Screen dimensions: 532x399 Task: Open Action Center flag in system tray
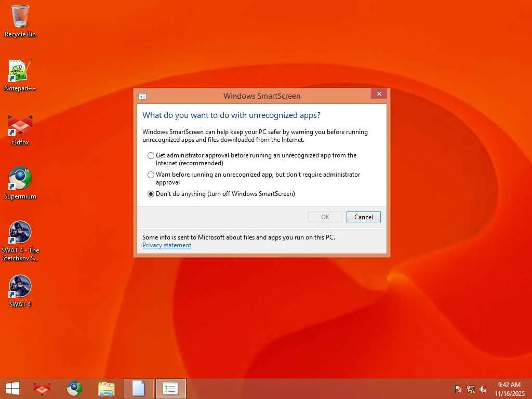458,389
